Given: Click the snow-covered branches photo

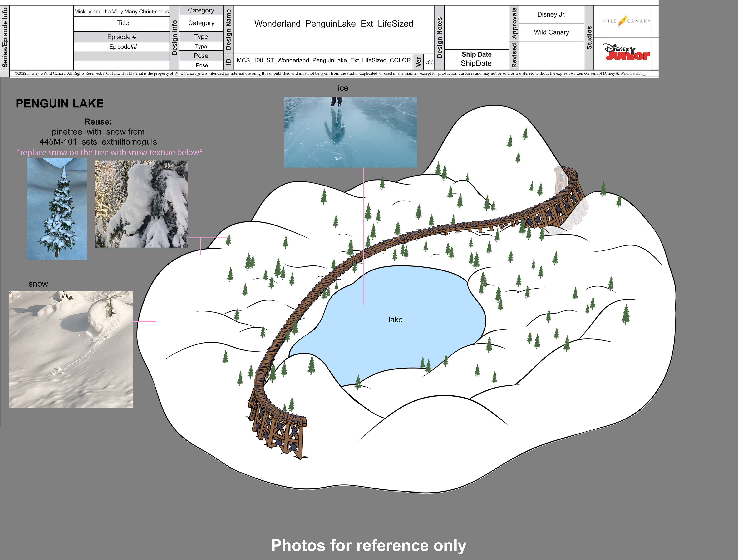Looking at the screenshot, I should [x=141, y=204].
